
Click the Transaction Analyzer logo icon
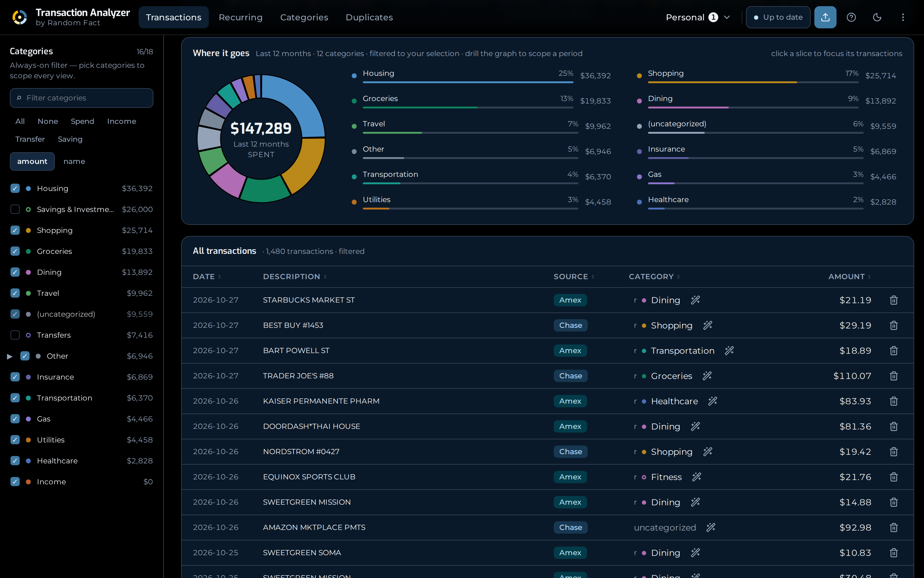tap(19, 17)
